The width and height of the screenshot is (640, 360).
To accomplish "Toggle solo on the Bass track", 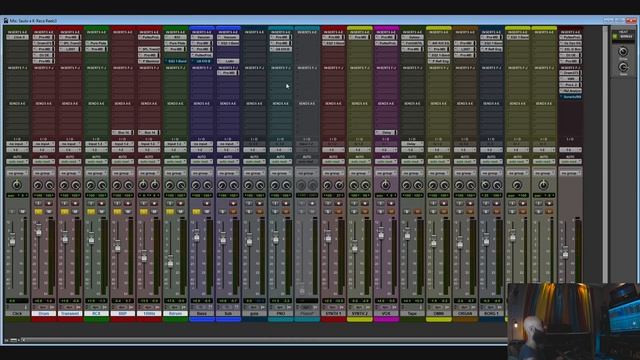I will point(196,211).
